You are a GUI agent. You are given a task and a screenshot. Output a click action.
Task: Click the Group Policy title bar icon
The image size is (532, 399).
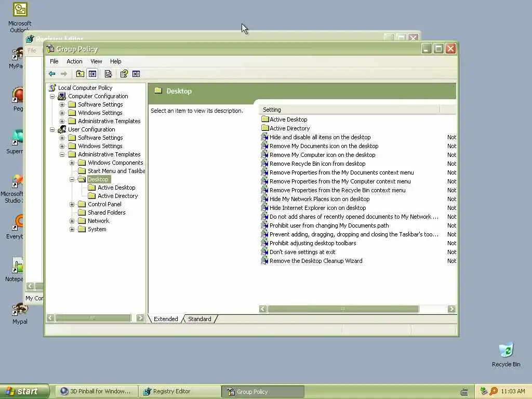(50, 49)
